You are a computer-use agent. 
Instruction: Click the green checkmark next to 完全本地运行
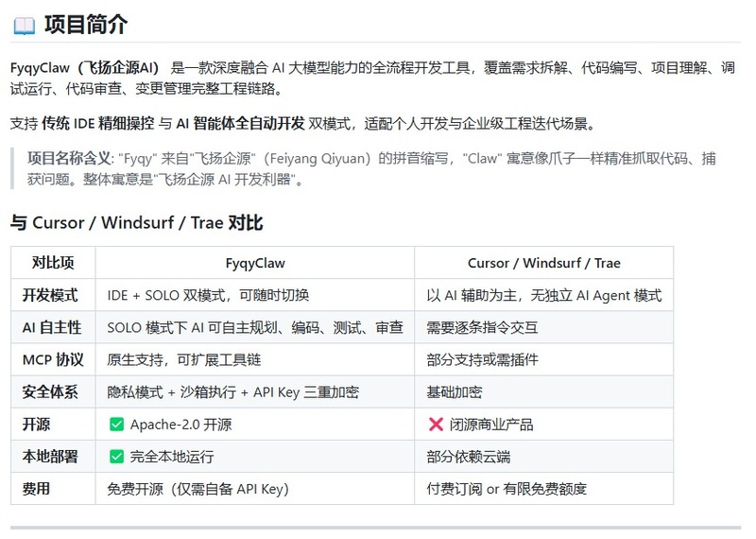116,457
